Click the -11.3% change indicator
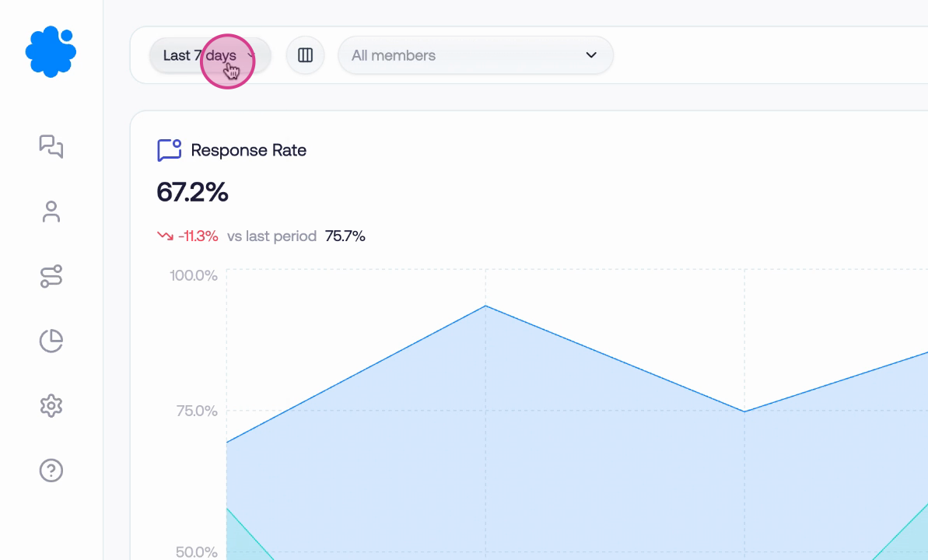 click(x=198, y=236)
